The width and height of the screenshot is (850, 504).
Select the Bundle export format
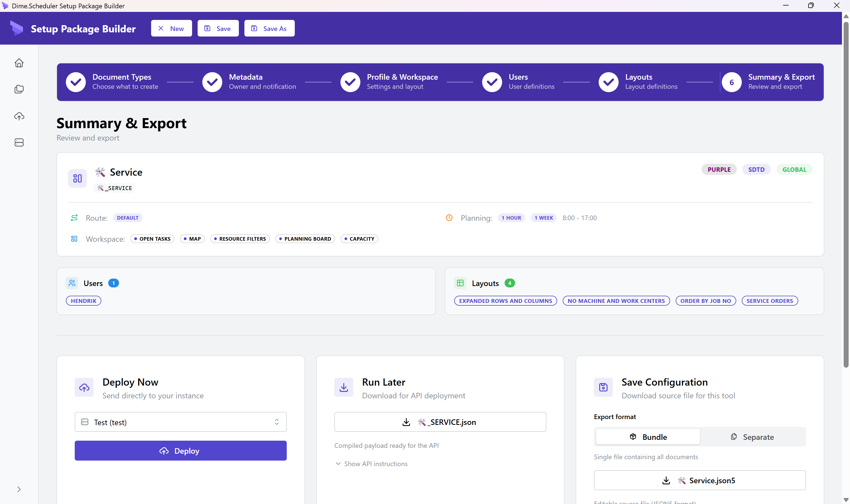click(x=647, y=437)
